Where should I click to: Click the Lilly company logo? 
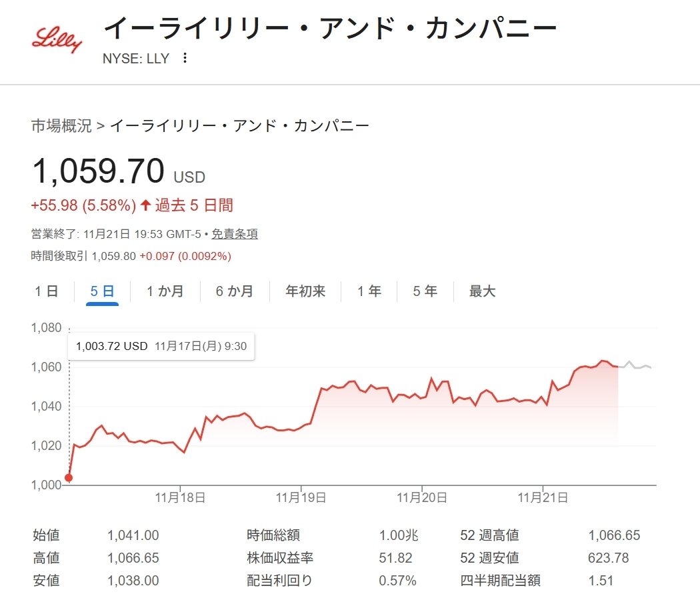57,41
